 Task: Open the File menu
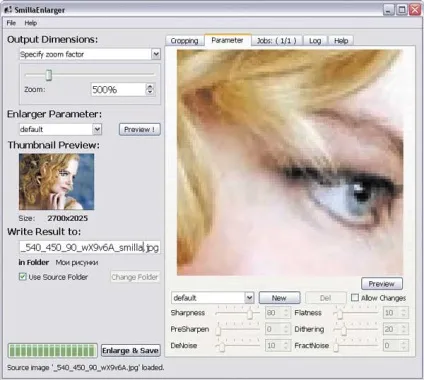(x=11, y=23)
